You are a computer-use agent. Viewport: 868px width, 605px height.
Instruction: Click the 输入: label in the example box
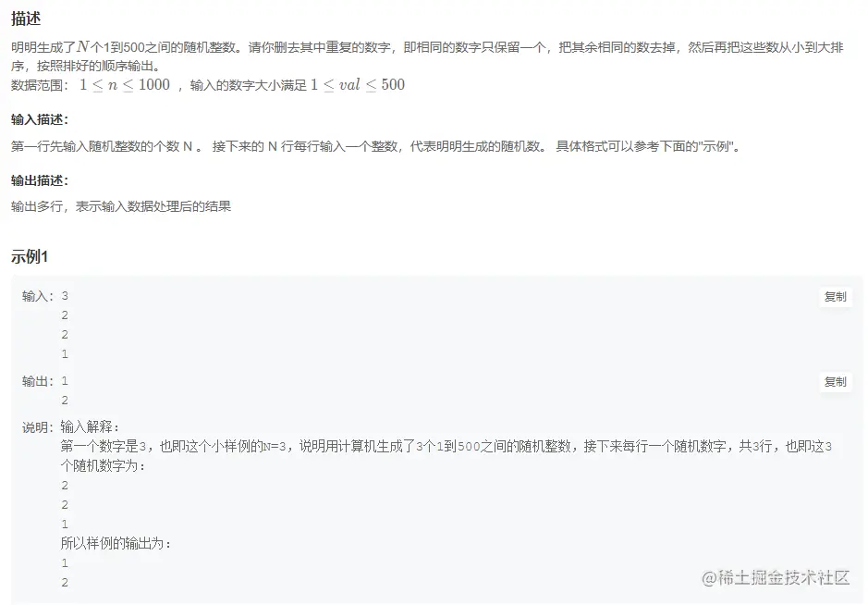click(38, 296)
